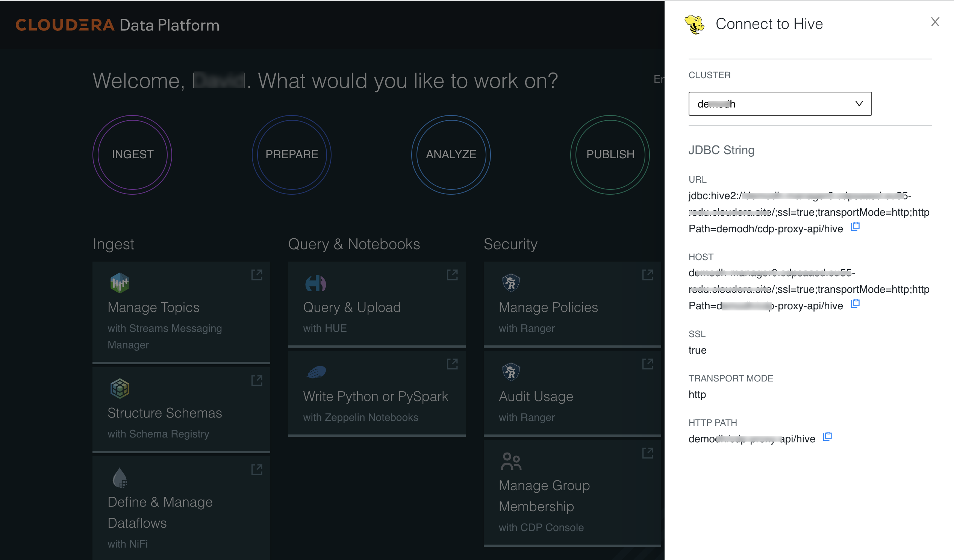Open the Cluster dropdown selector

pos(780,104)
